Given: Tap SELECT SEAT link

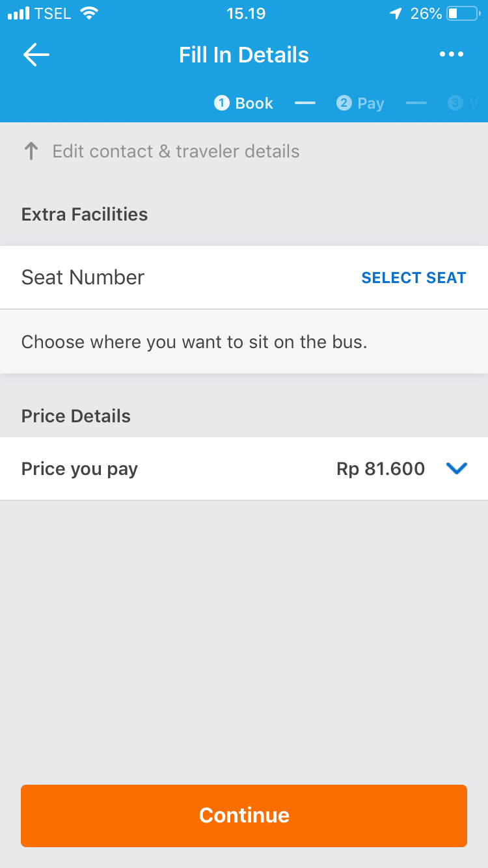Looking at the screenshot, I should pos(413,278).
